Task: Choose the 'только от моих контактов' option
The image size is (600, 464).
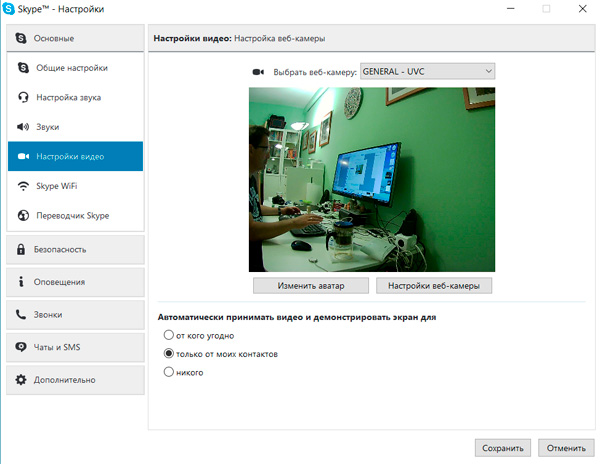Action: pos(168,354)
